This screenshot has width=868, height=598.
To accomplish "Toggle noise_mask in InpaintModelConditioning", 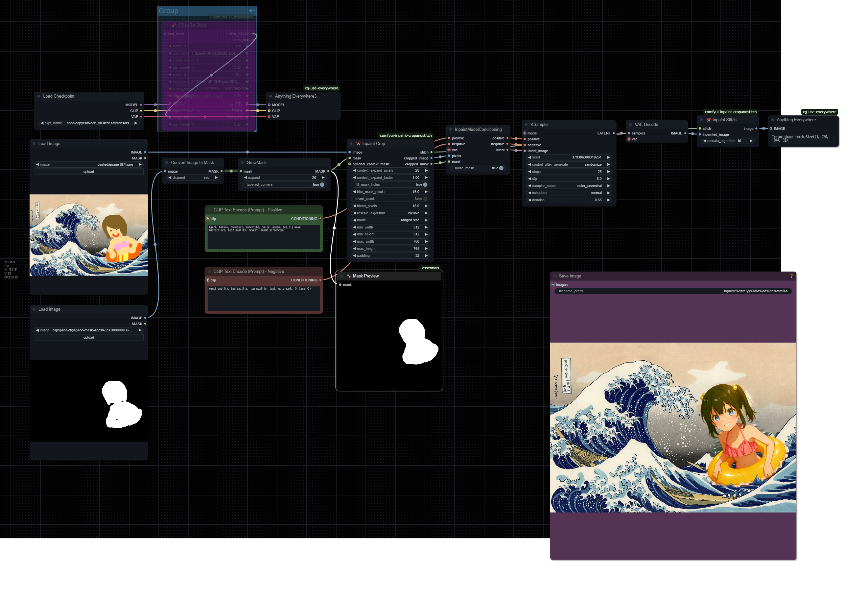I will (478, 168).
